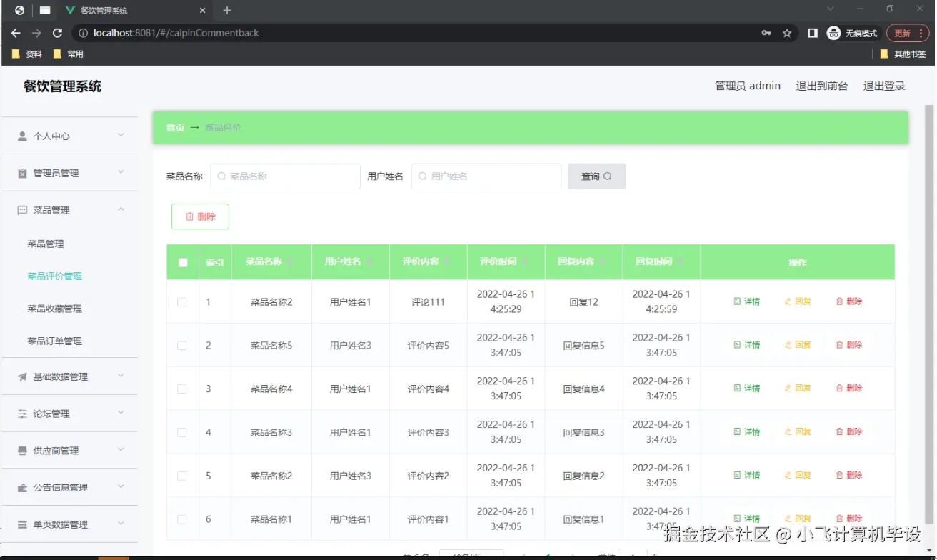Click the 公告信息管理 icon in sidebar
This screenshot has height=560, width=937.
coord(22,488)
